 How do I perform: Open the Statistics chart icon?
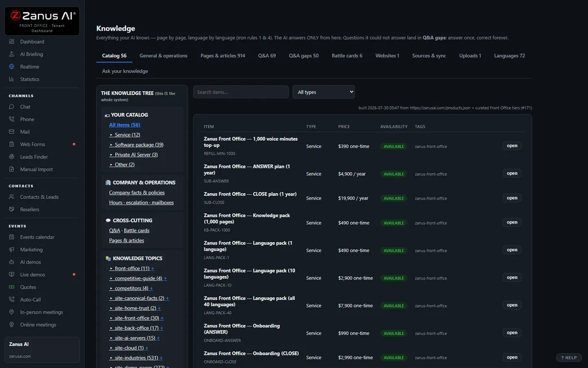click(x=12, y=79)
